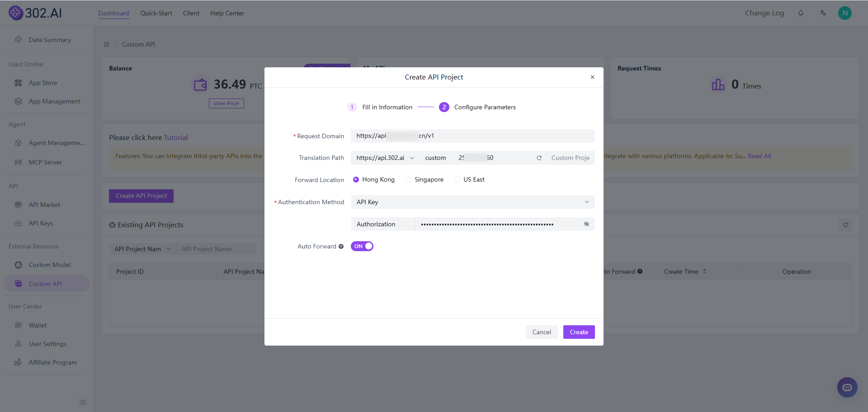Open the Quick-Start tab
The image size is (868, 412).
tap(156, 13)
